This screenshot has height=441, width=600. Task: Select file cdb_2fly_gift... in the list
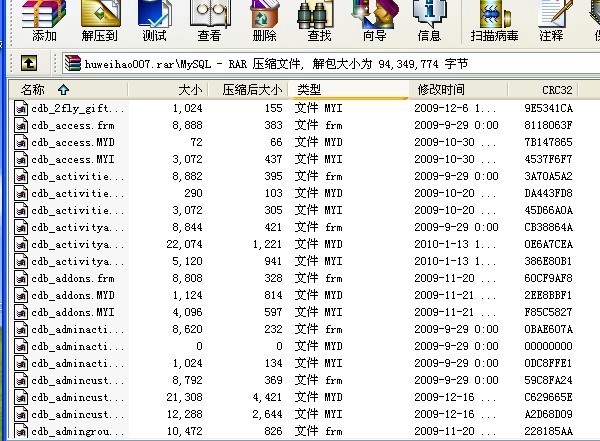pyautogui.click(x=77, y=108)
